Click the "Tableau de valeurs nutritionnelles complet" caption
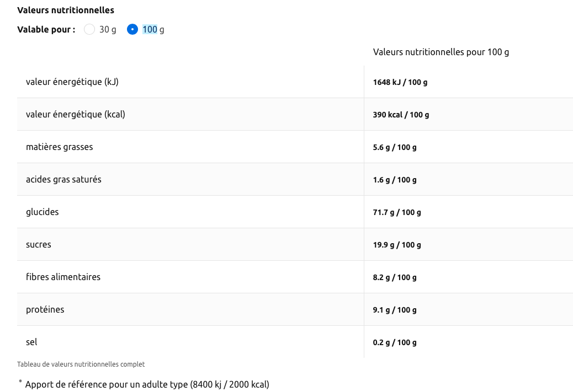The height and width of the screenshot is (392, 573). point(81,364)
